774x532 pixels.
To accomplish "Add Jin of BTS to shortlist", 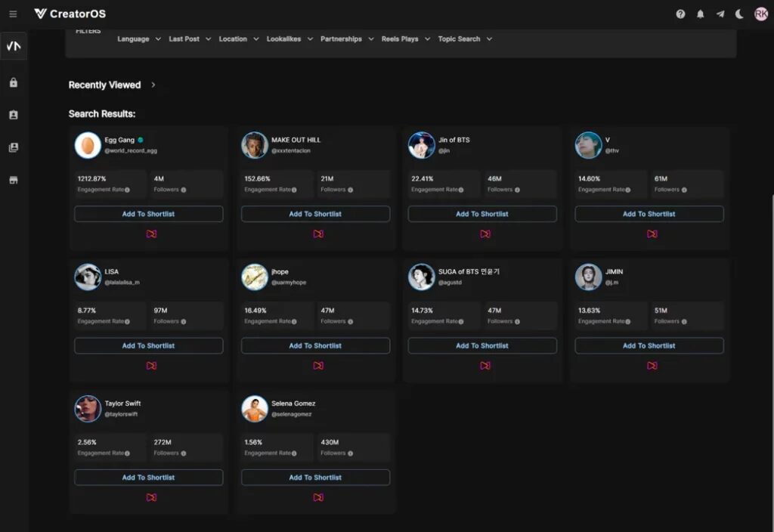I will [482, 214].
